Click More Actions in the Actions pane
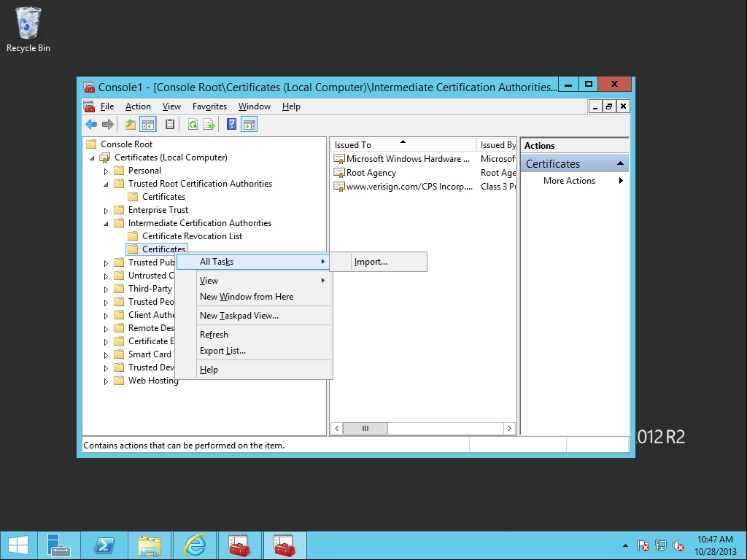747x560 pixels. 569,181
